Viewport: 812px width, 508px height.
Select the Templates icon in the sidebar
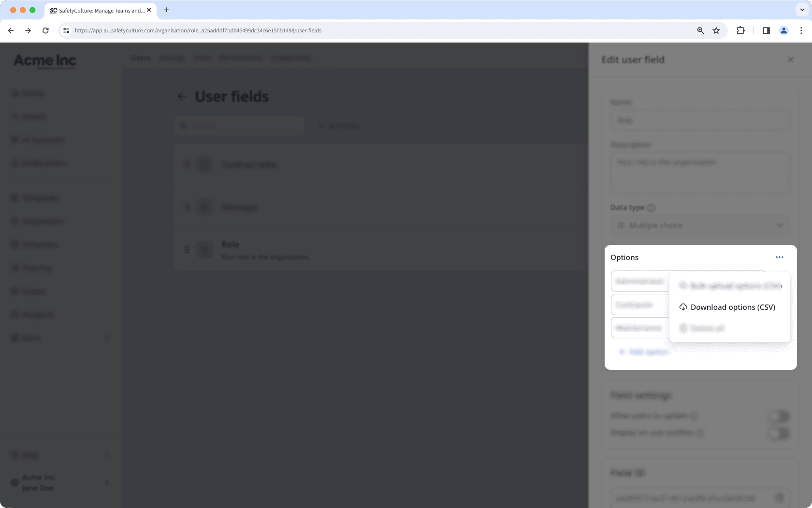click(x=14, y=198)
